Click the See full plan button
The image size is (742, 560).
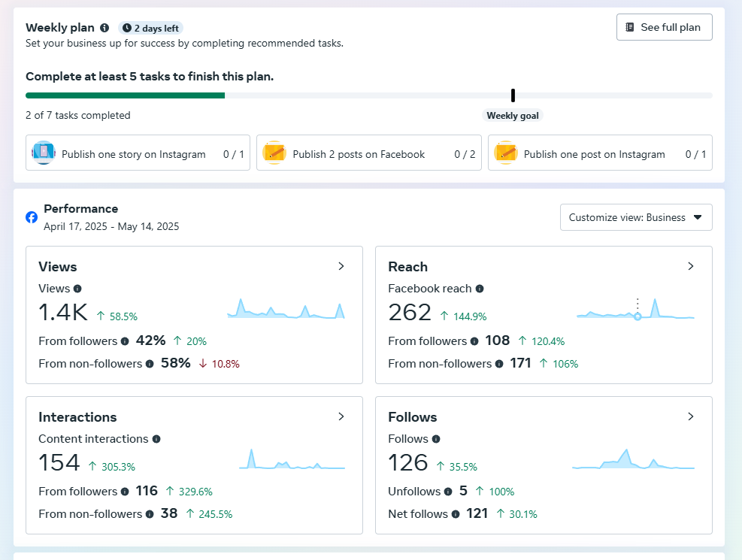[x=664, y=27]
